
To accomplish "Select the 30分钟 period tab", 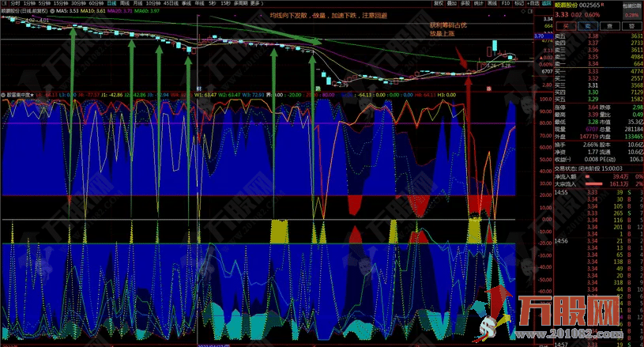I will [x=78, y=3].
